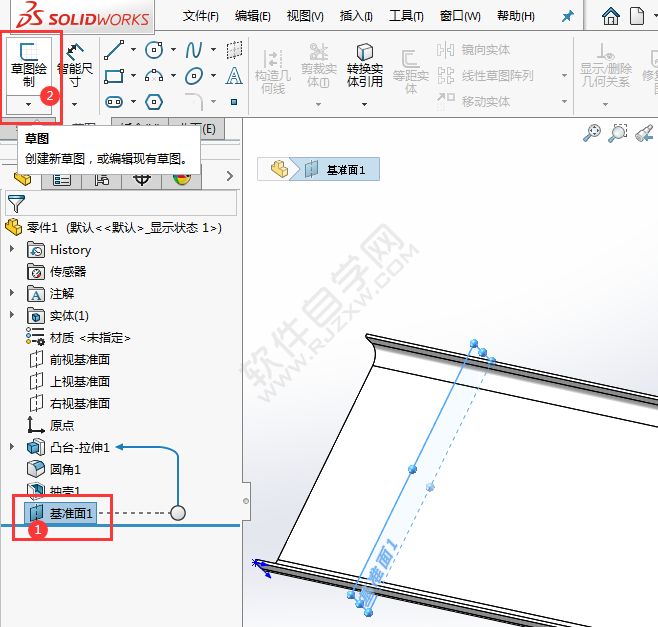Viewport: 658px width, 627px height.
Task: Select the Ellipse sketch tool
Action: tap(194, 76)
